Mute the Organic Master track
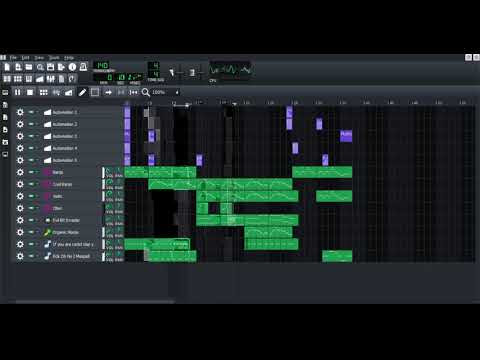The height and width of the screenshot is (360, 480). click(x=31, y=232)
